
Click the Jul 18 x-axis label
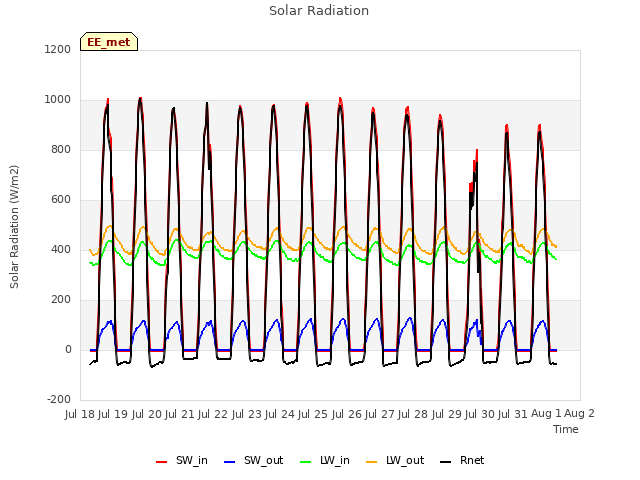pos(80,414)
